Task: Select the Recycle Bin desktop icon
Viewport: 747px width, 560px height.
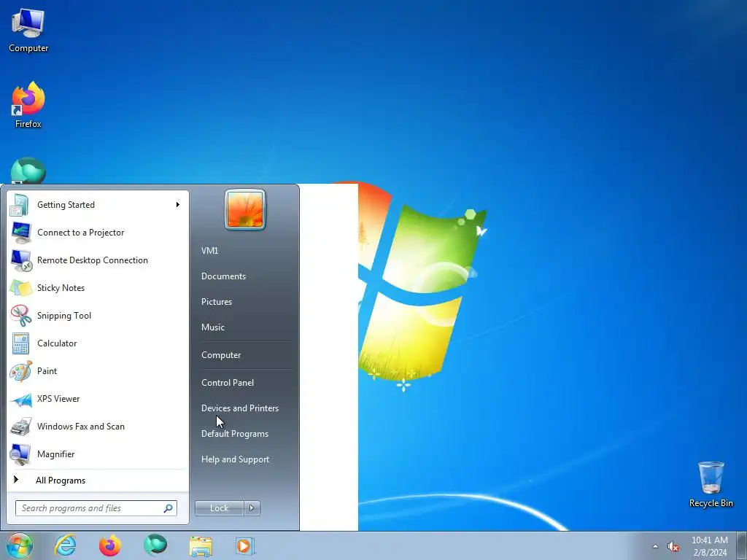Action: [x=711, y=484]
